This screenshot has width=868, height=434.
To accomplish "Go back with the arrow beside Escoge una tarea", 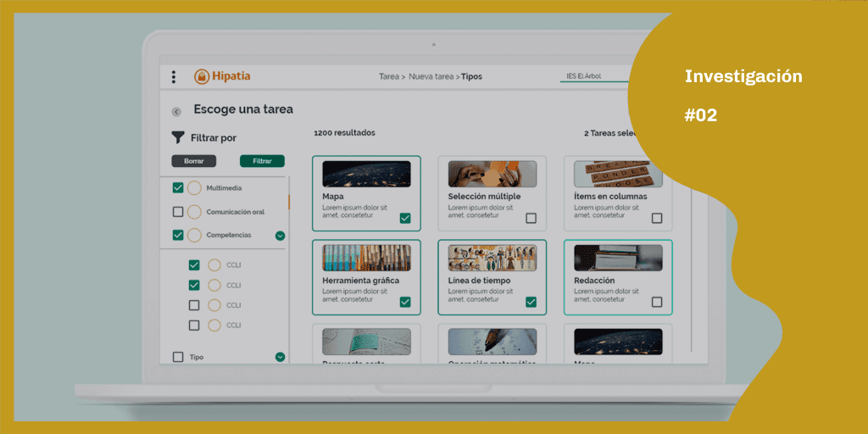I will coord(176,111).
